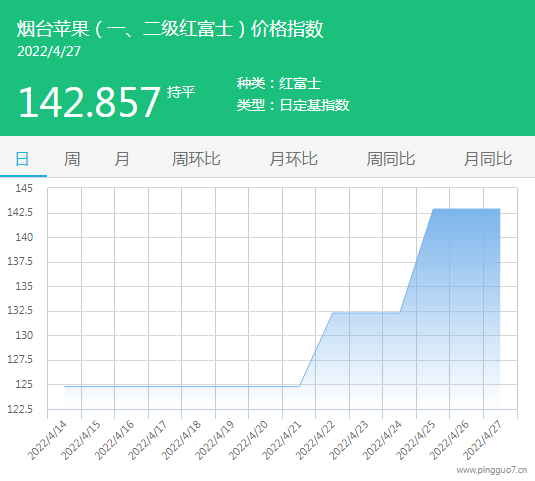
Task: Switch to 月环比 month-over-month tab
Action: [293, 159]
